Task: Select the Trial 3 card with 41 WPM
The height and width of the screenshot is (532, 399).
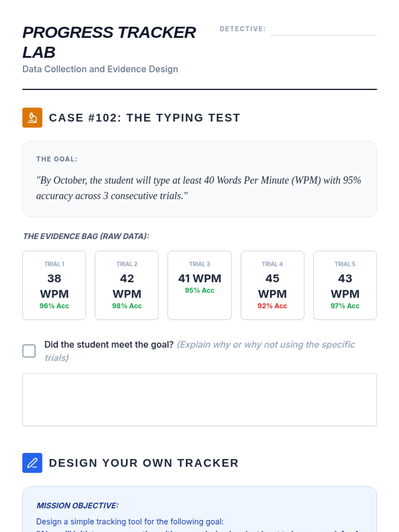Action: (199, 285)
